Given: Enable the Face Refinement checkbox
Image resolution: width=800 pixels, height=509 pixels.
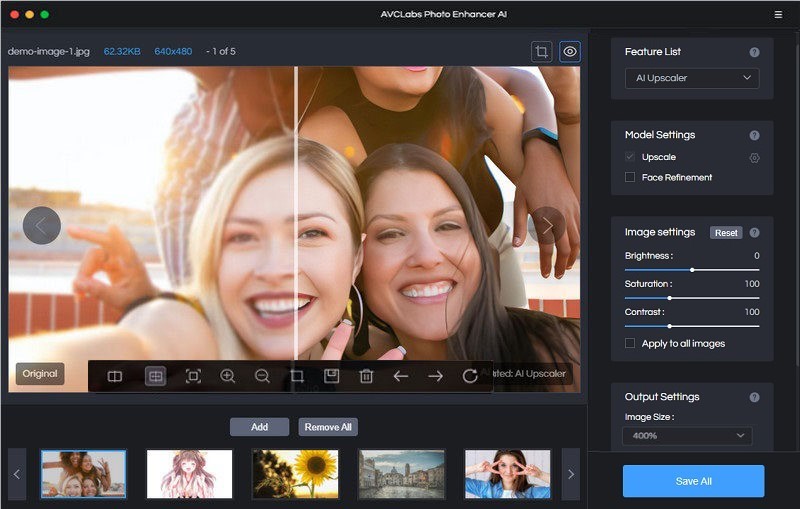Looking at the screenshot, I should pos(630,177).
